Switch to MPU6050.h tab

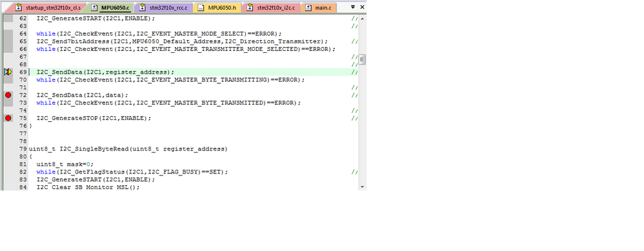[x=217, y=7]
